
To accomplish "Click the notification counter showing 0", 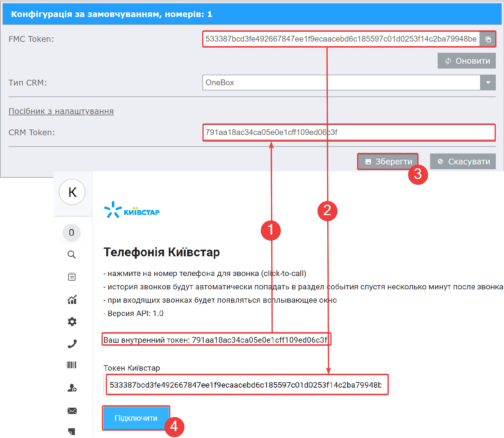I will [x=72, y=233].
